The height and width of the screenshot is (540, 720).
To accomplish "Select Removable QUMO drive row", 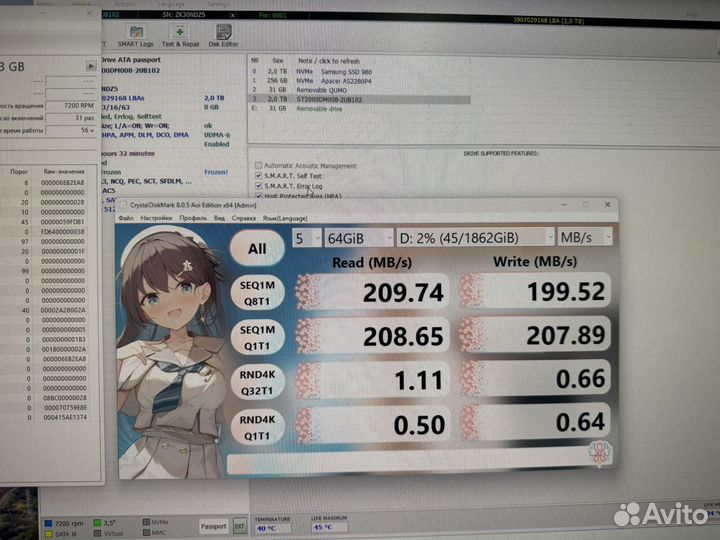I will pyautogui.click(x=360, y=90).
